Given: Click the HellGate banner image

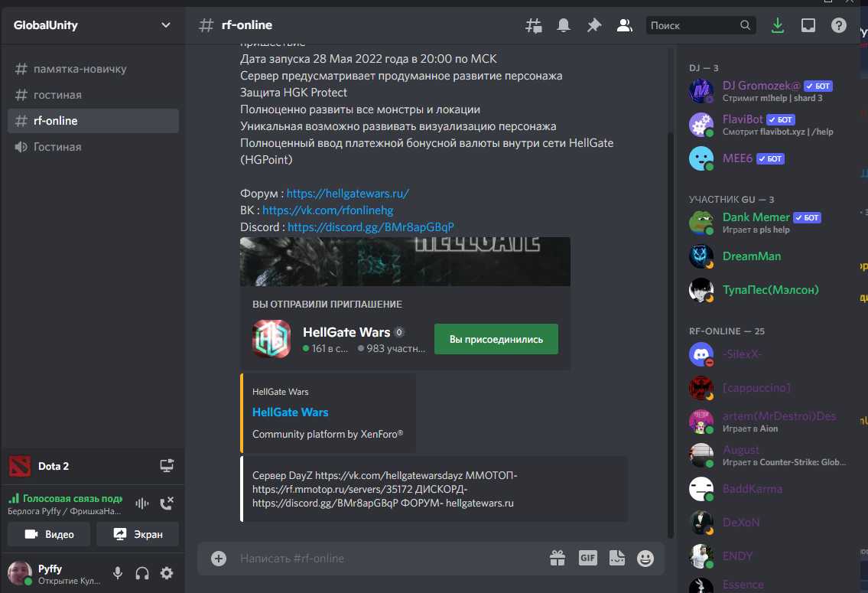Looking at the screenshot, I should point(405,262).
